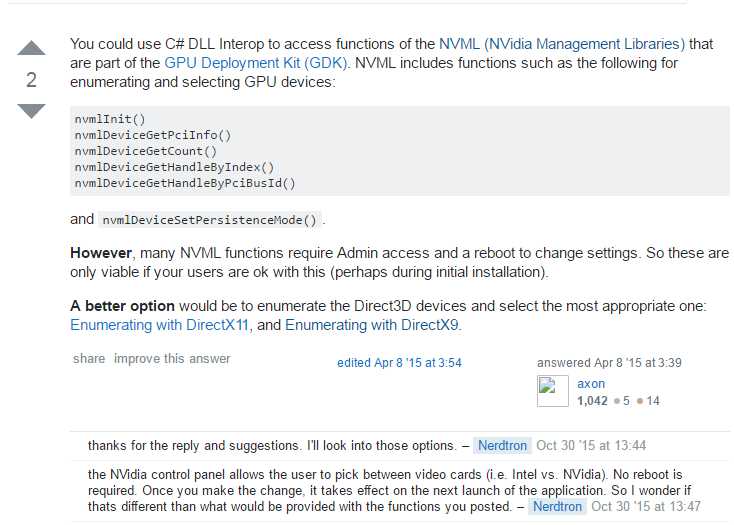
Task: Follow the Enumerating with DirectX11 link
Action: (159, 325)
